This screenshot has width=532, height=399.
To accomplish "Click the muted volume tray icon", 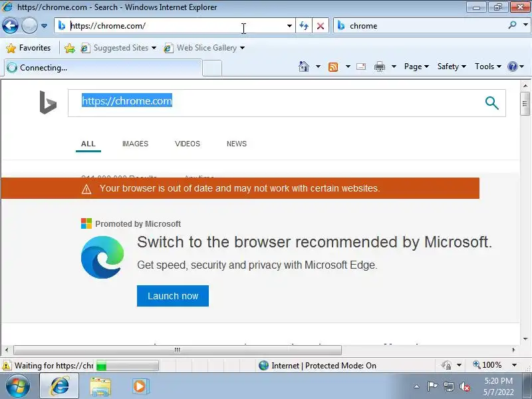I will pos(465,386).
